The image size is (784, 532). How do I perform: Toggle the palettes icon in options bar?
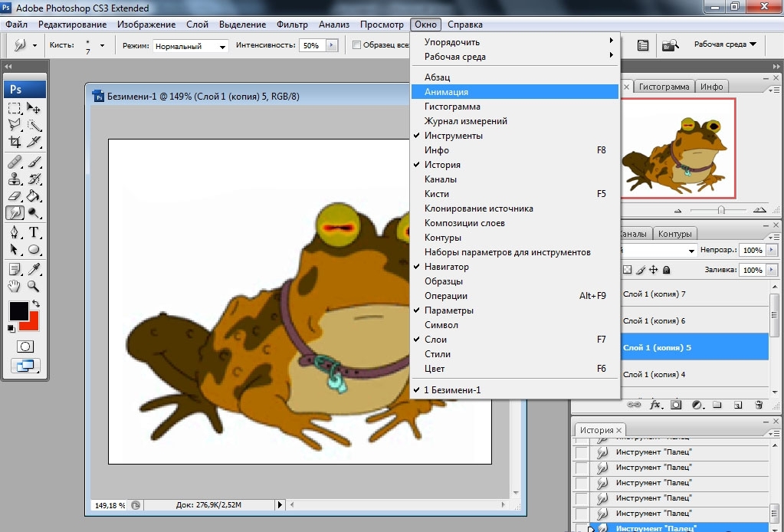(643, 45)
